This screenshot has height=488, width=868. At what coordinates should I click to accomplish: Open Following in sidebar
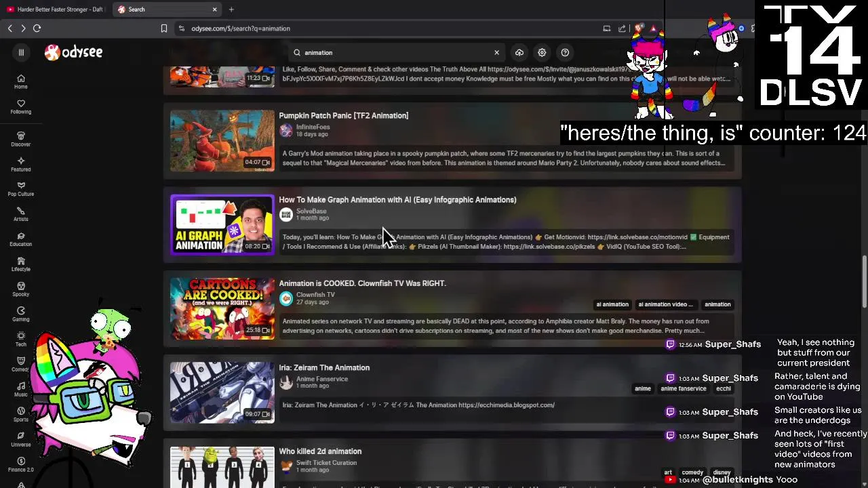21,107
